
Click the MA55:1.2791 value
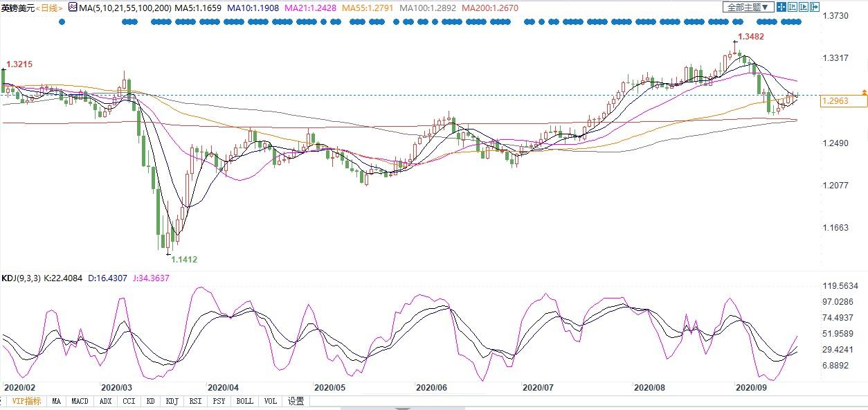[x=368, y=7]
